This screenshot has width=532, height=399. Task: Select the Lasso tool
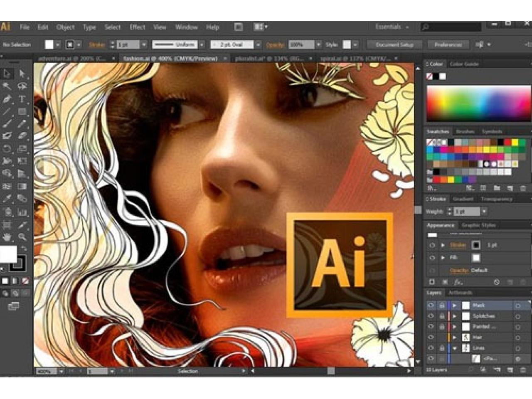pyautogui.click(x=22, y=86)
